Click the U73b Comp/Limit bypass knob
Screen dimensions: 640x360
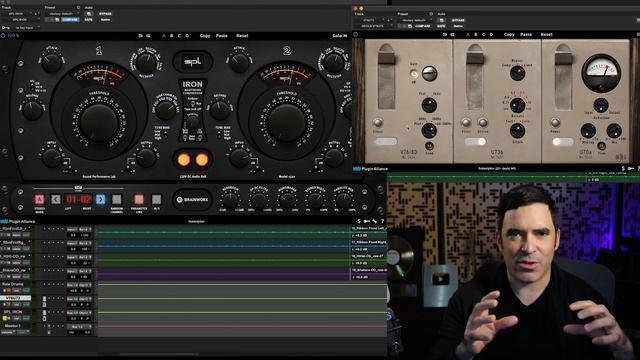(517, 73)
